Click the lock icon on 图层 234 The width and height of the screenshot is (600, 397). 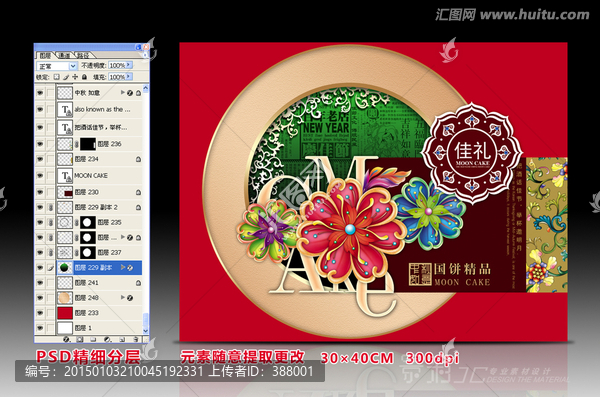click(138, 159)
